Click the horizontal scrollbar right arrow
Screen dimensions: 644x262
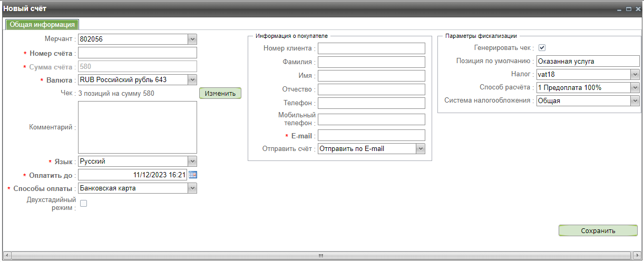pyautogui.click(x=637, y=255)
